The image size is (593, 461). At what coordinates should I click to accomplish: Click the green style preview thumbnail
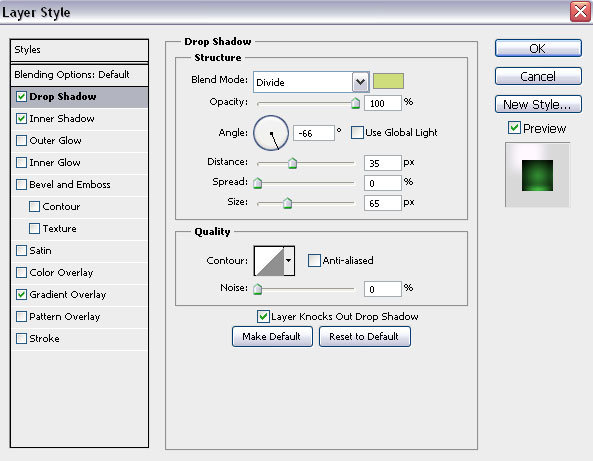click(537, 175)
